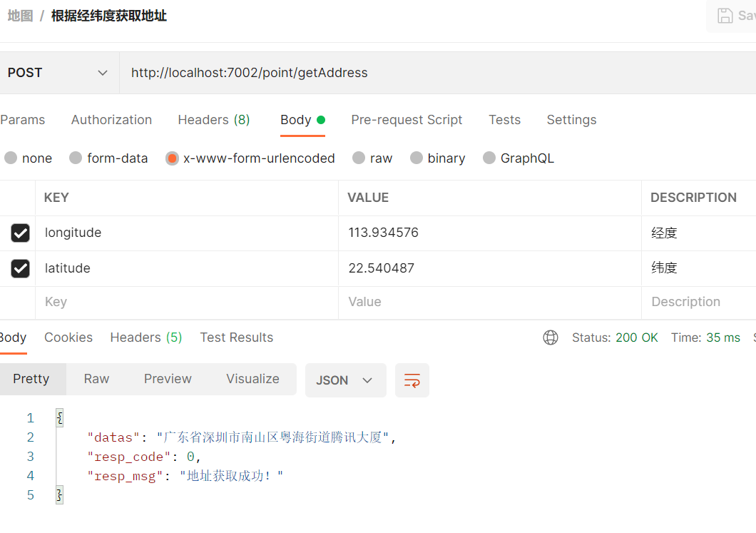Select the GraphQL body format

point(519,158)
